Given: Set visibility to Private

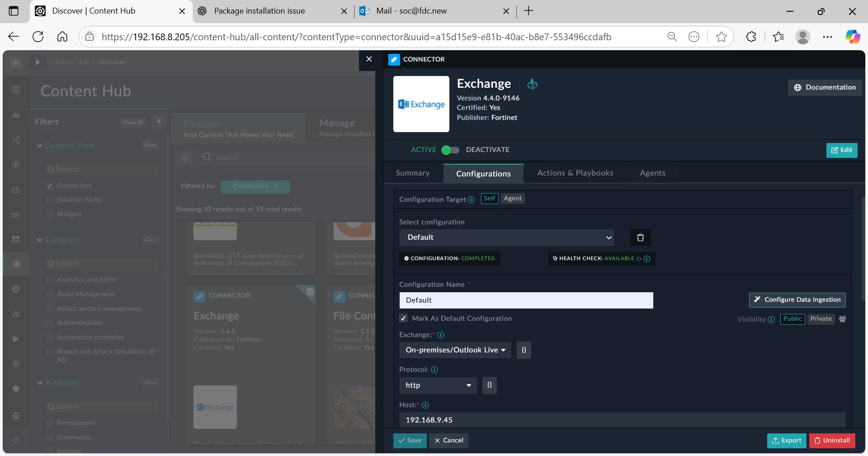Looking at the screenshot, I should click(x=821, y=319).
